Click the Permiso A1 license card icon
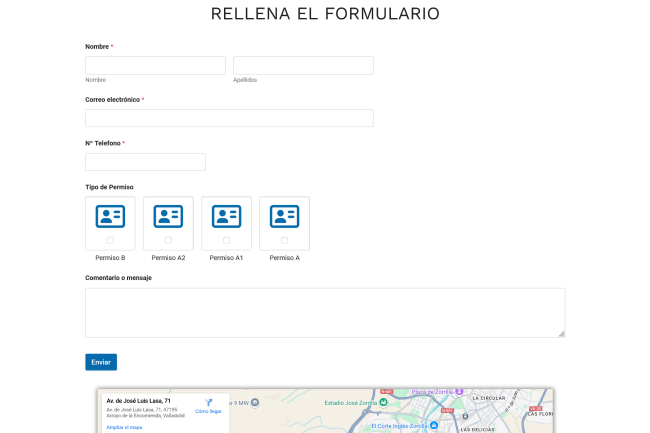Screen dimensions: 650x433 tap(226, 216)
